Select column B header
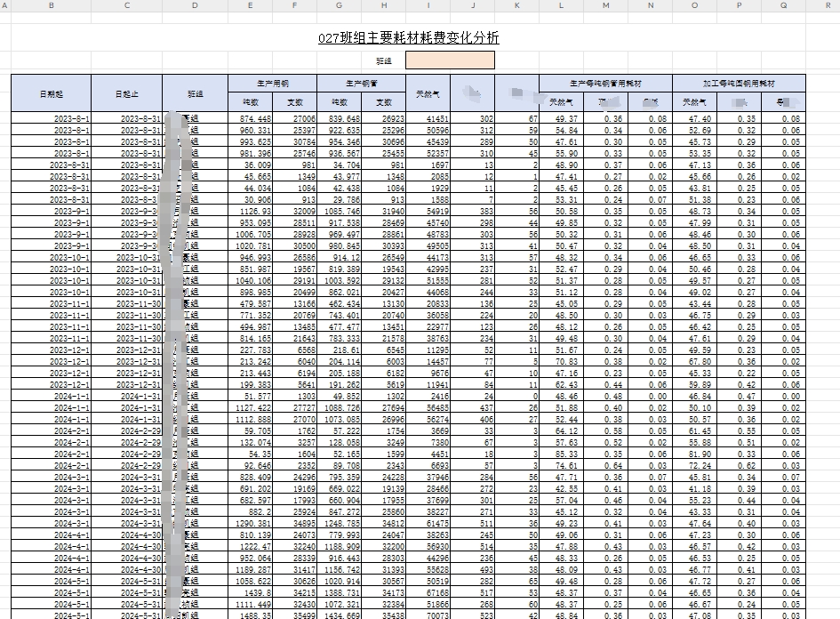 [x=51, y=5]
